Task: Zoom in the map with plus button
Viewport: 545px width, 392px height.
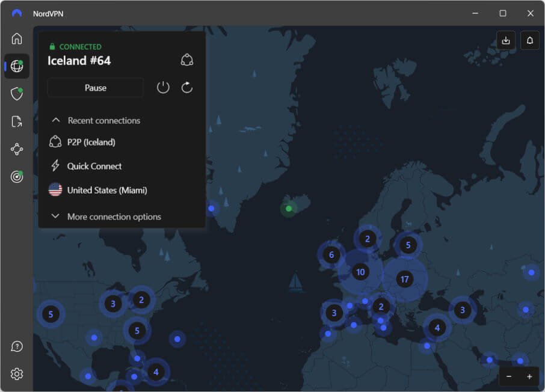Action: [529, 376]
